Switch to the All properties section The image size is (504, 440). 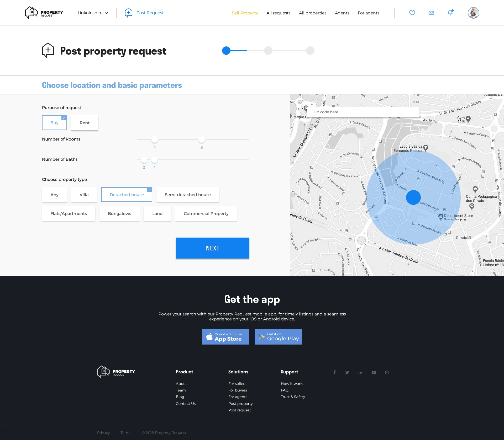click(312, 13)
